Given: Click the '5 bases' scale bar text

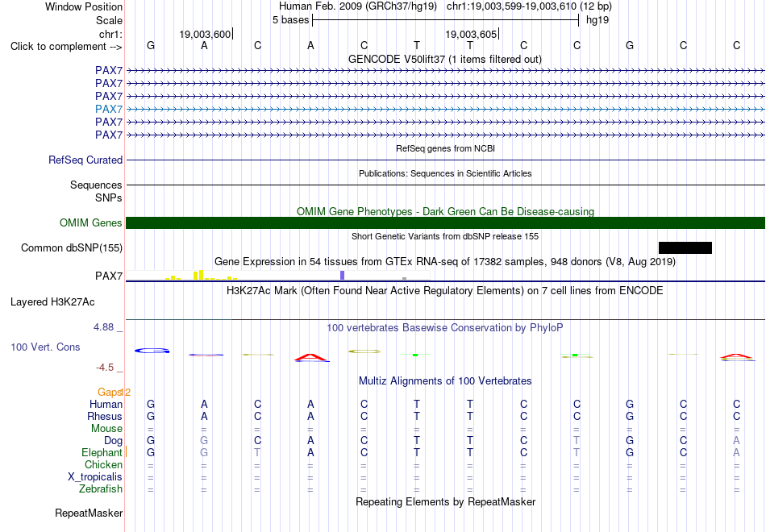Looking at the screenshot, I should pyautogui.click(x=290, y=20).
